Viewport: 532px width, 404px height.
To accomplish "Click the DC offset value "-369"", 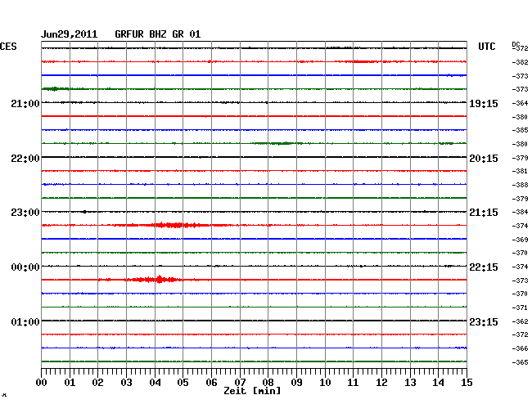I will click(x=520, y=240).
